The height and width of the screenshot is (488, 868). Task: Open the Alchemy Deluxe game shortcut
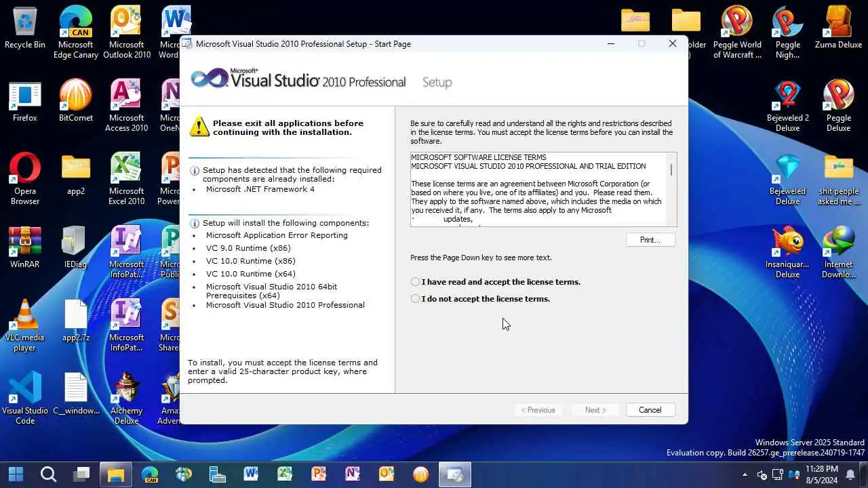[x=127, y=399]
